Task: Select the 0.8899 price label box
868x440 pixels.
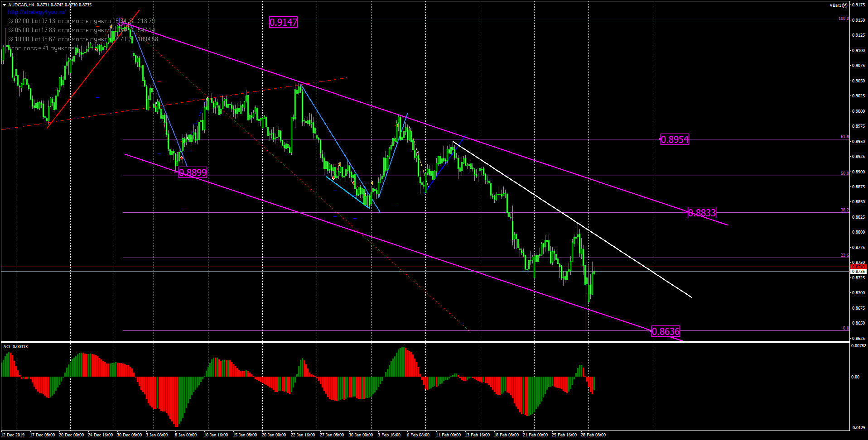Action: click(x=193, y=172)
